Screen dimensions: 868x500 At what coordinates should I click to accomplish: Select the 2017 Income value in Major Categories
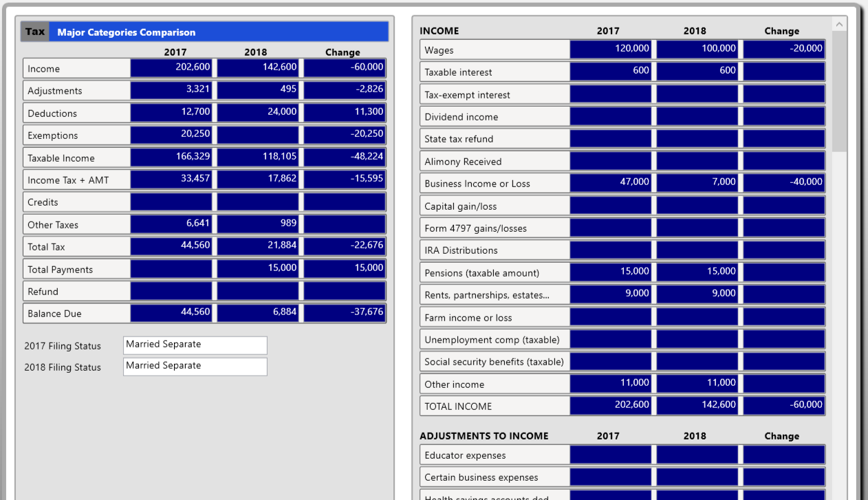point(171,68)
